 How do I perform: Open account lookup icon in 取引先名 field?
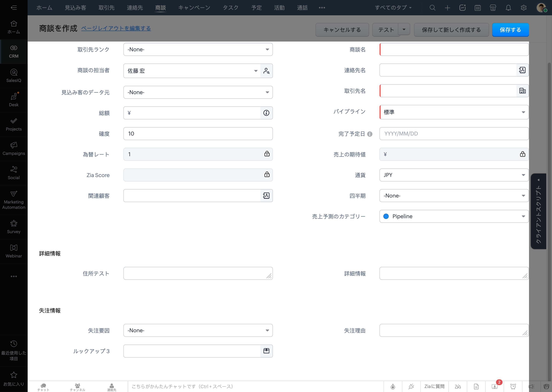point(522,91)
